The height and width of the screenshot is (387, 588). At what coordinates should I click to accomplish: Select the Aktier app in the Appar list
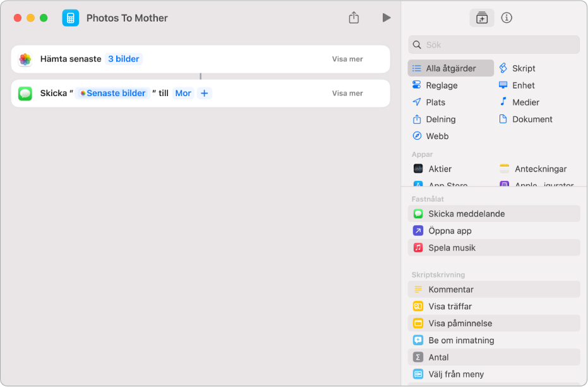(x=433, y=169)
